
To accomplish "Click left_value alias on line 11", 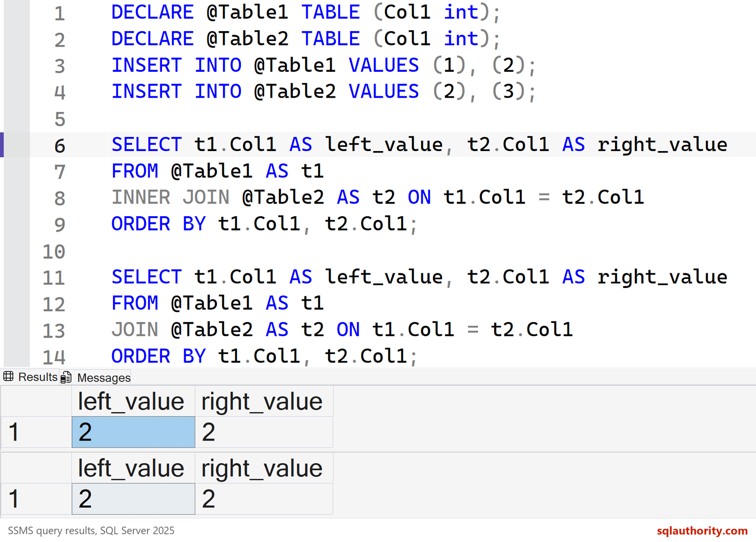I will tap(384, 277).
